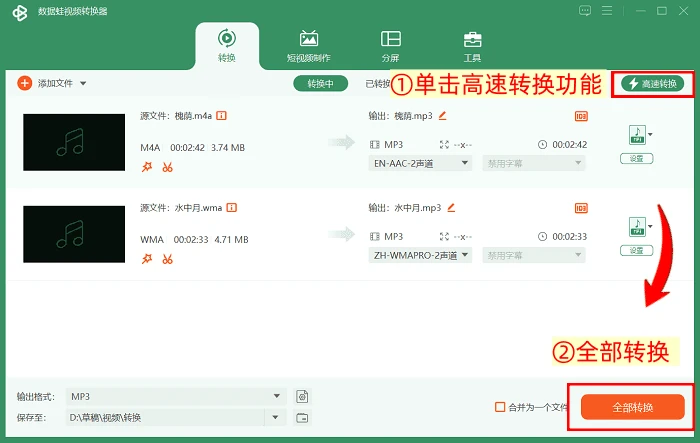Expand the 添加文件 dropdown arrow
The image size is (700, 443).
83,84
